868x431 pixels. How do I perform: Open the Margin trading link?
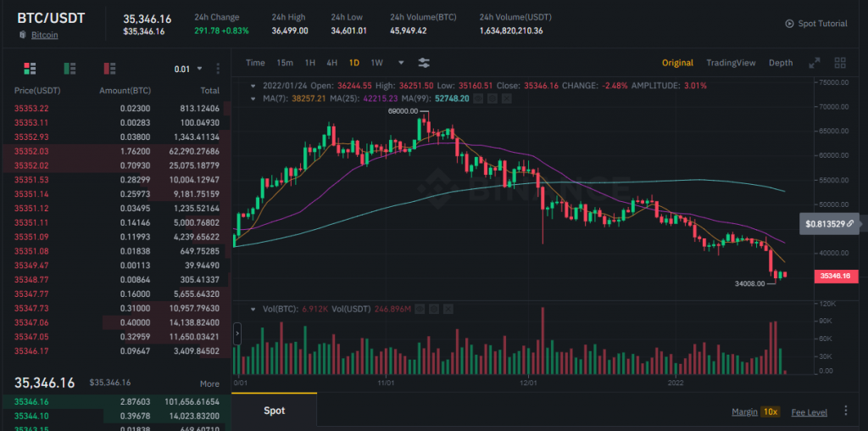(x=744, y=411)
